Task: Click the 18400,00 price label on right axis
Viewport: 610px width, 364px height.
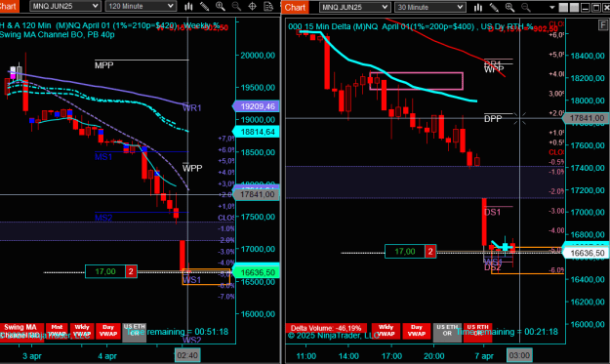Action: 588,56
